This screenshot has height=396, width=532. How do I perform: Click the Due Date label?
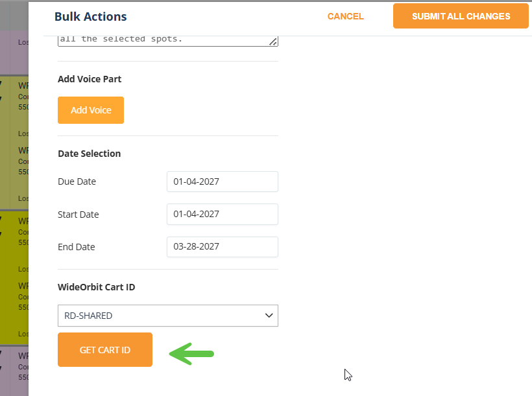[x=77, y=181]
